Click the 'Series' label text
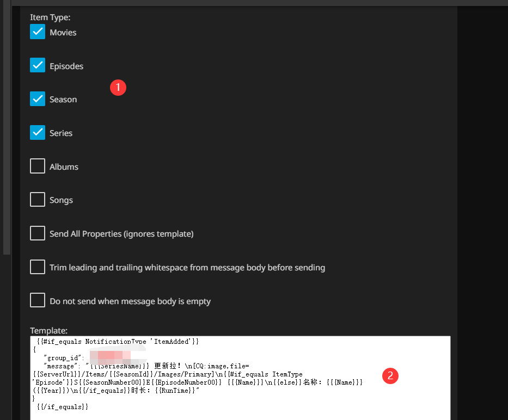This screenshot has width=508, height=420. (61, 133)
